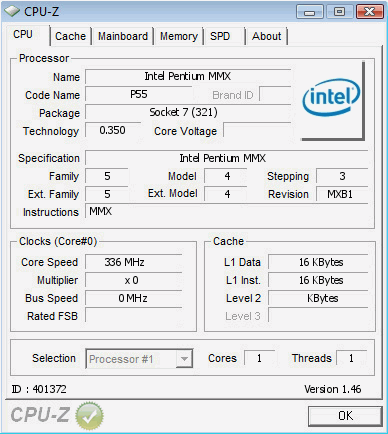Click the Cores value 1
Image resolution: width=388 pixels, height=434 pixels.
pyautogui.click(x=259, y=358)
